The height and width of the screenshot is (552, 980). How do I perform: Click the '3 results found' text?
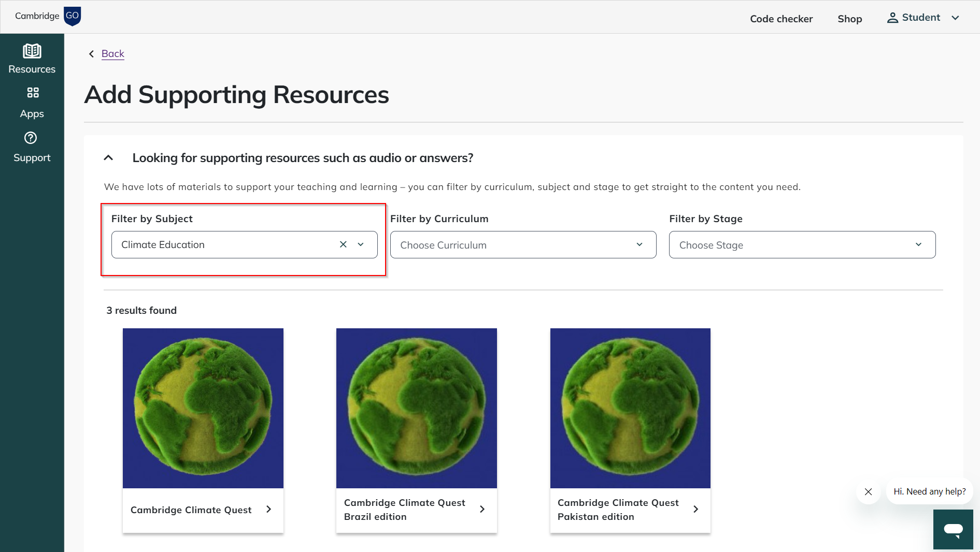[141, 310]
